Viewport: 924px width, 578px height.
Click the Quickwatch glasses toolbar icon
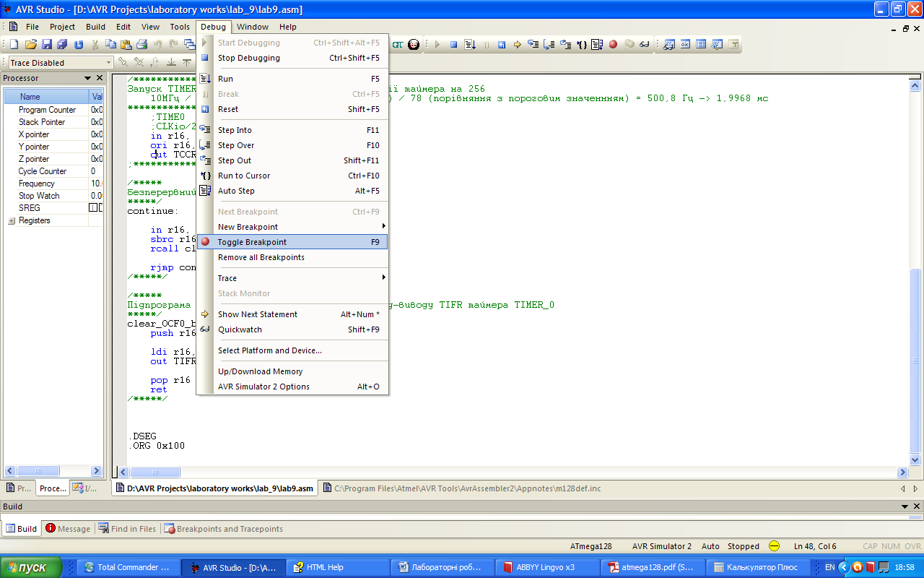[x=645, y=45]
